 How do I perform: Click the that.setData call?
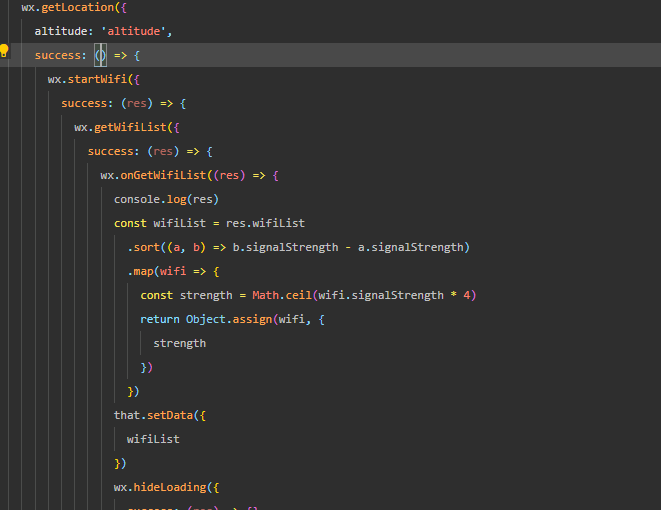pos(159,416)
